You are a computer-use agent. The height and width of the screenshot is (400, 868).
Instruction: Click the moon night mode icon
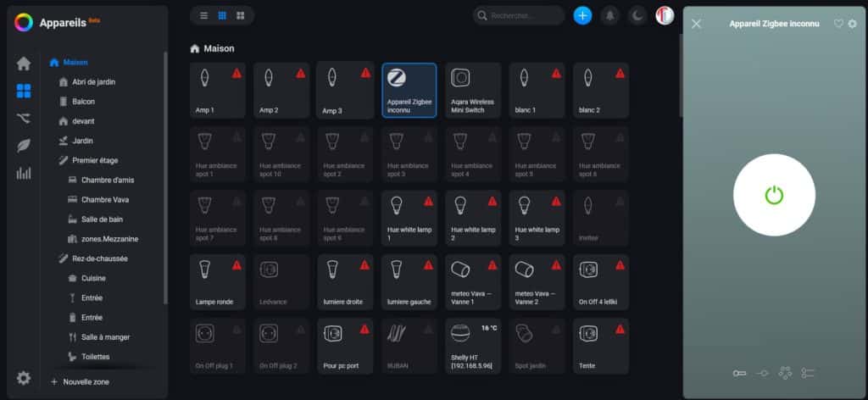[x=637, y=15]
